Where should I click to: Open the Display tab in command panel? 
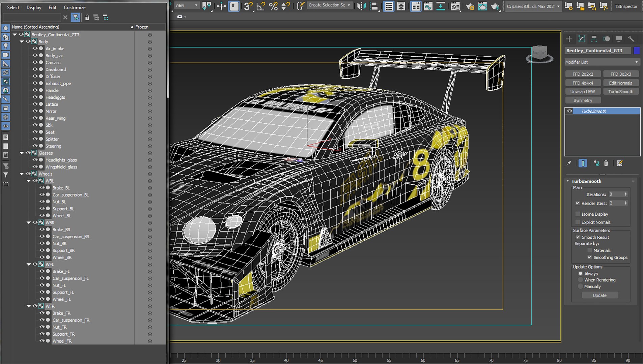coord(619,39)
